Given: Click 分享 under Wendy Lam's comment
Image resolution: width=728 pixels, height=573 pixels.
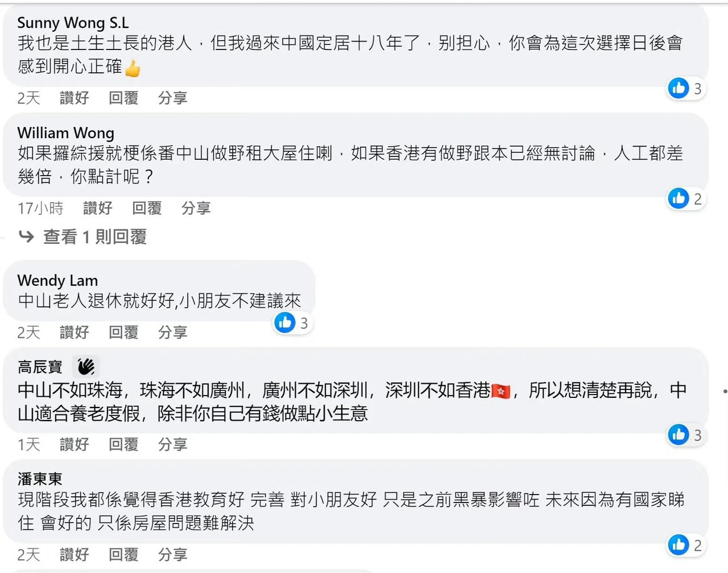Looking at the screenshot, I should (x=173, y=332).
